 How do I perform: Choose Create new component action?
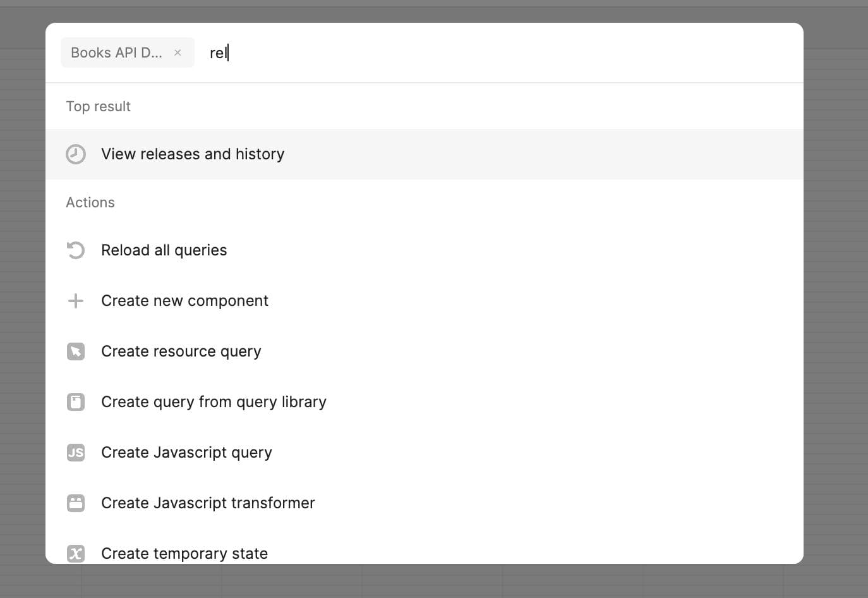click(184, 301)
